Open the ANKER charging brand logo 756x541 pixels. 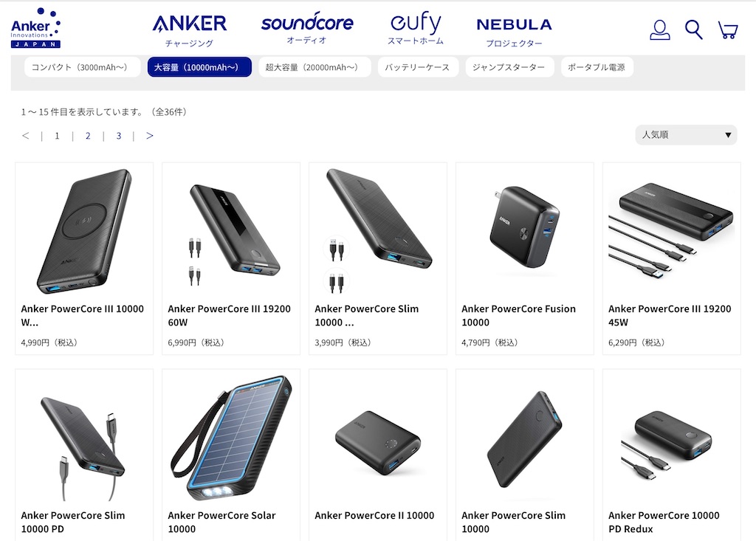(x=190, y=31)
